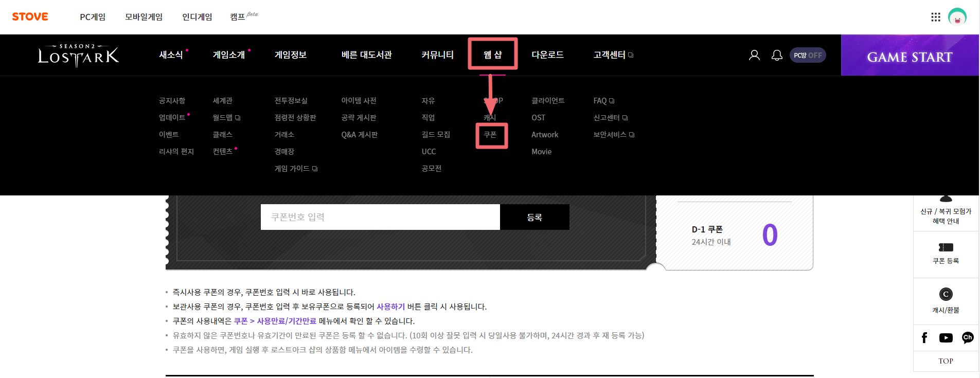This screenshot has height=378, width=980.
Task: Open the 인디게임 menu
Action: (197, 17)
